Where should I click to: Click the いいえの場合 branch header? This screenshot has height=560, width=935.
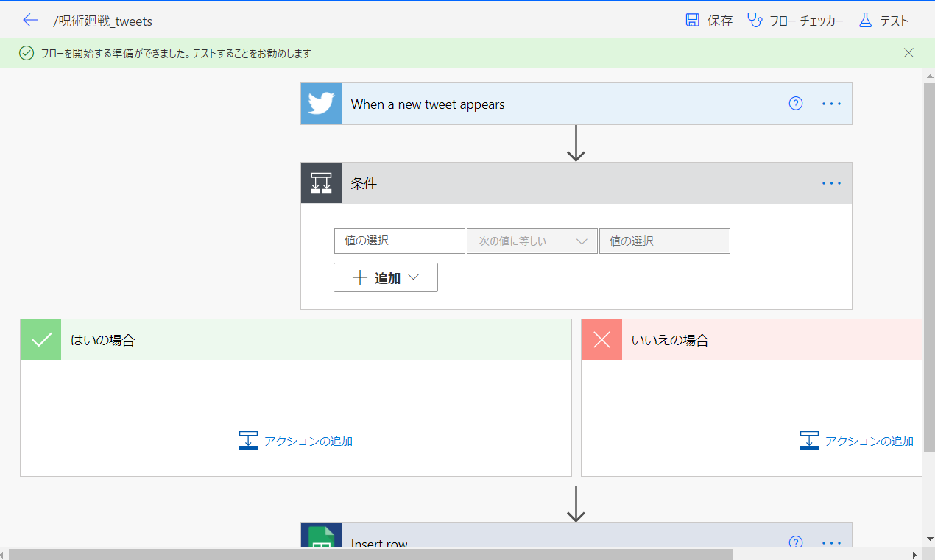(752, 340)
